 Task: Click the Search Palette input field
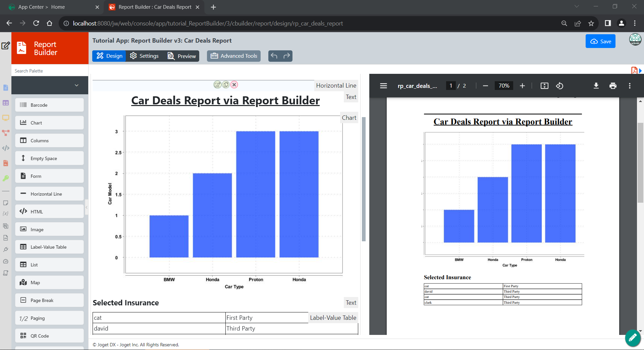(x=50, y=71)
